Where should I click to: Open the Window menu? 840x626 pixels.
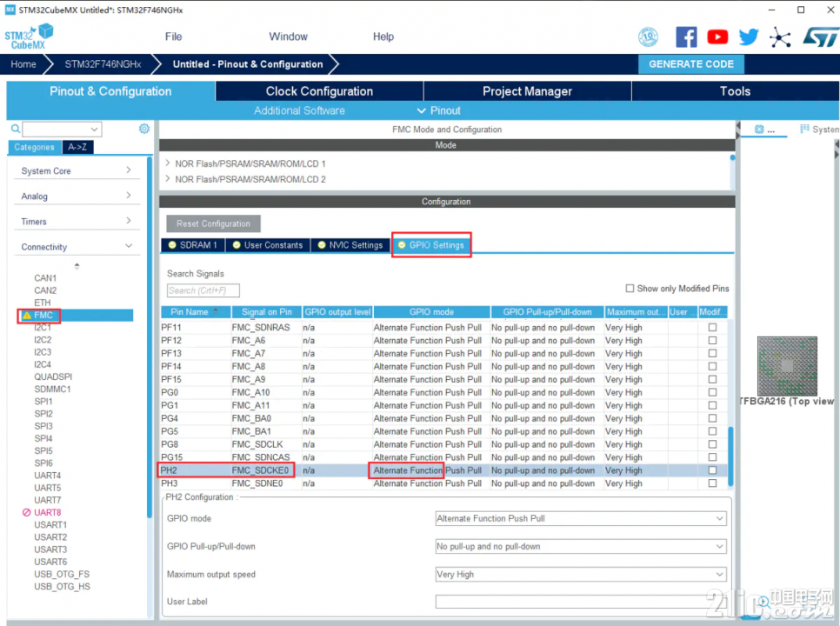[288, 37]
